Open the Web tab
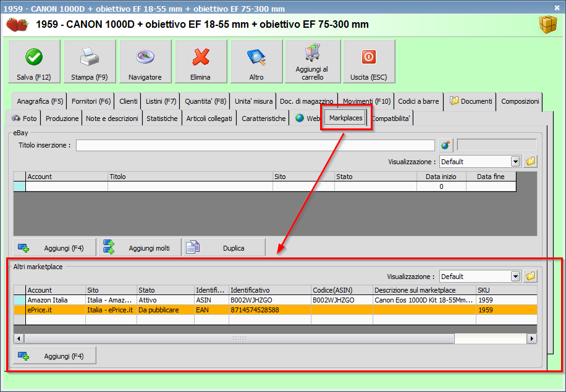566x392 pixels. click(307, 119)
